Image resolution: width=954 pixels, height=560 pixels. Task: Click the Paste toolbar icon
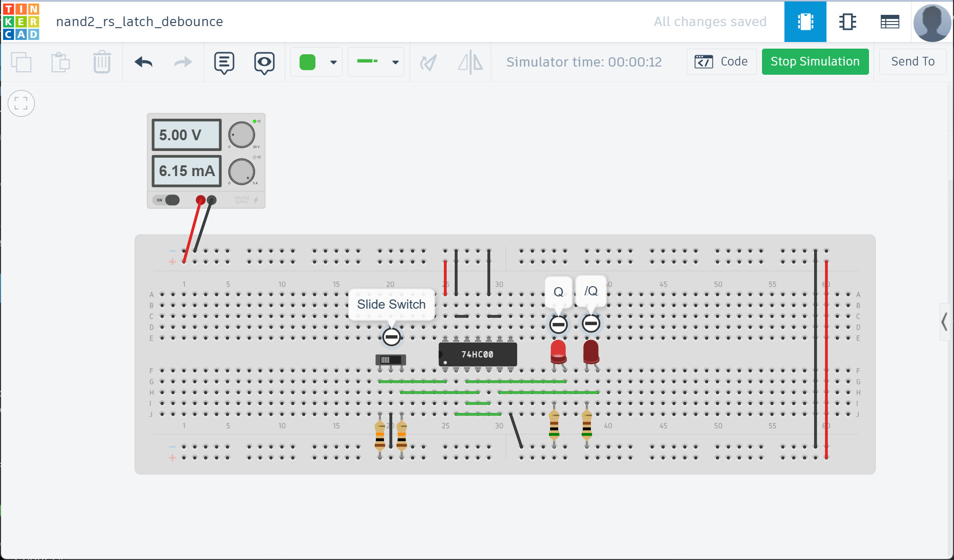tap(61, 62)
